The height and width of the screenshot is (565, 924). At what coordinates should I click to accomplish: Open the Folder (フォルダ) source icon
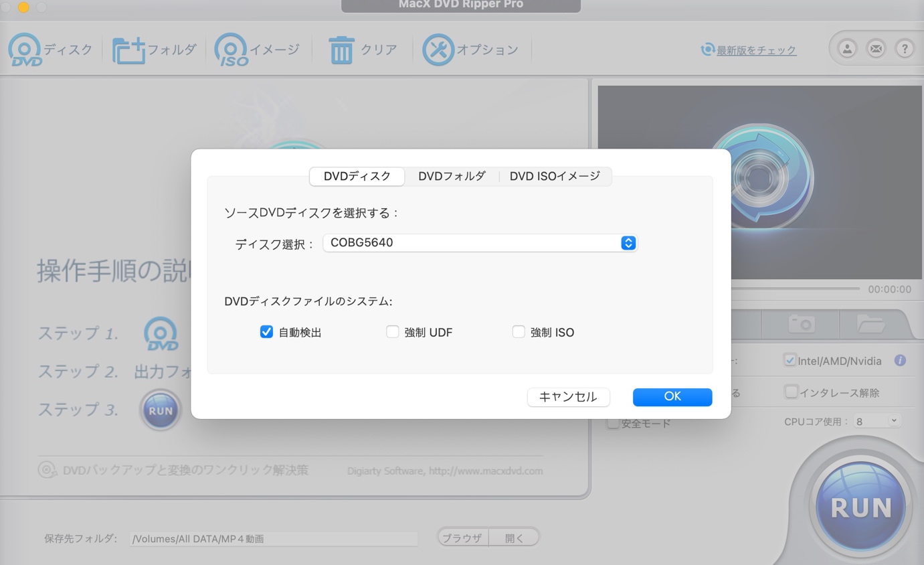click(x=128, y=50)
